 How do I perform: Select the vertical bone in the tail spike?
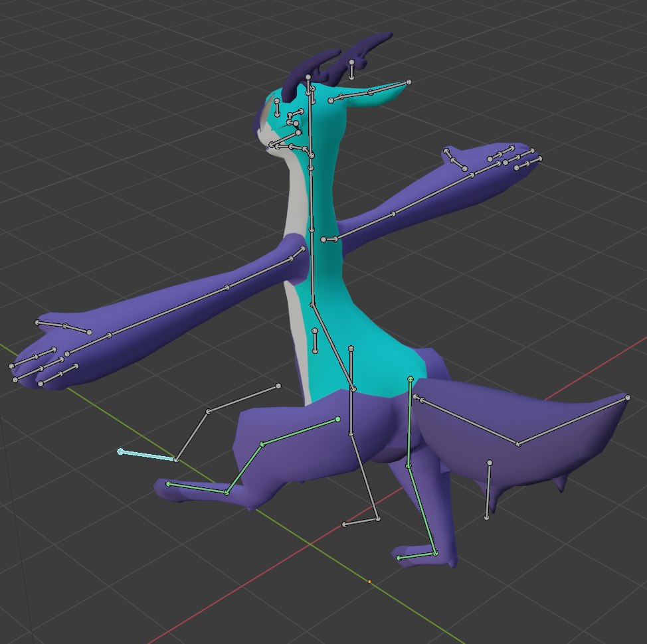pos(488,490)
